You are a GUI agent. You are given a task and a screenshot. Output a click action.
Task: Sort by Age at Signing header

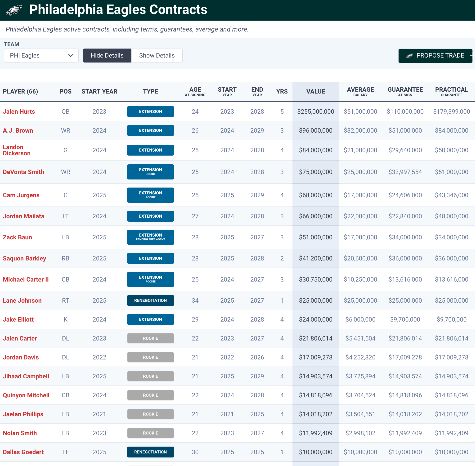click(x=195, y=92)
